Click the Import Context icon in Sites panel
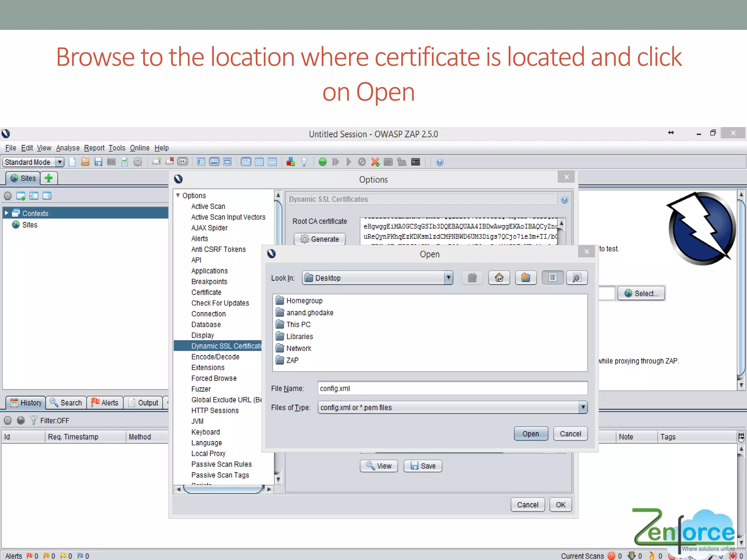 point(34,196)
